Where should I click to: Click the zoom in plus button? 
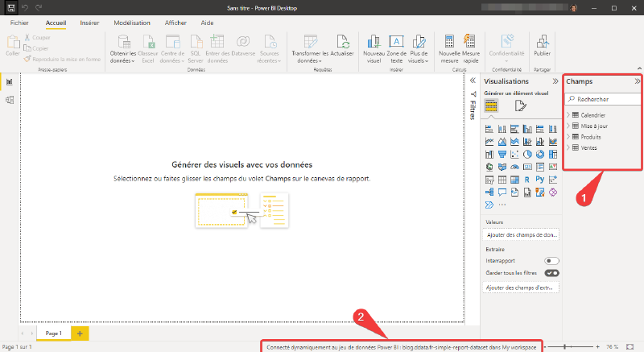coord(597,347)
